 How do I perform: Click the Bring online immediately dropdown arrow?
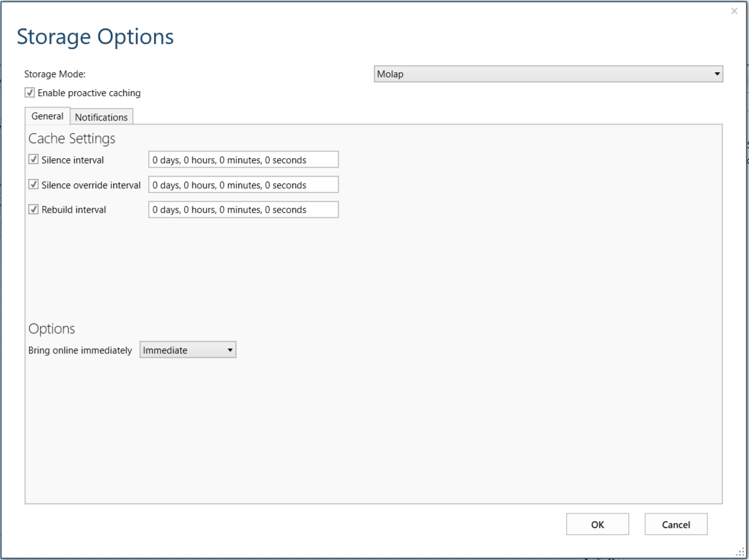230,350
